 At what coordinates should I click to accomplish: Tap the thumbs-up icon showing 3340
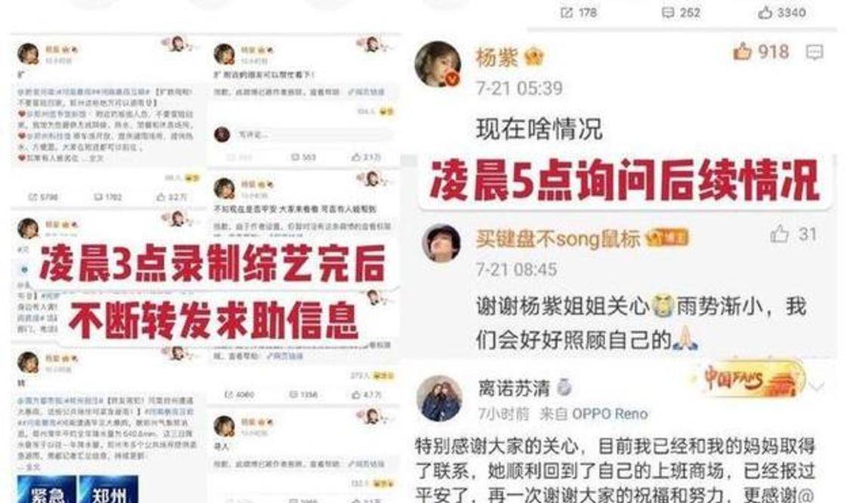coord(765,12)
